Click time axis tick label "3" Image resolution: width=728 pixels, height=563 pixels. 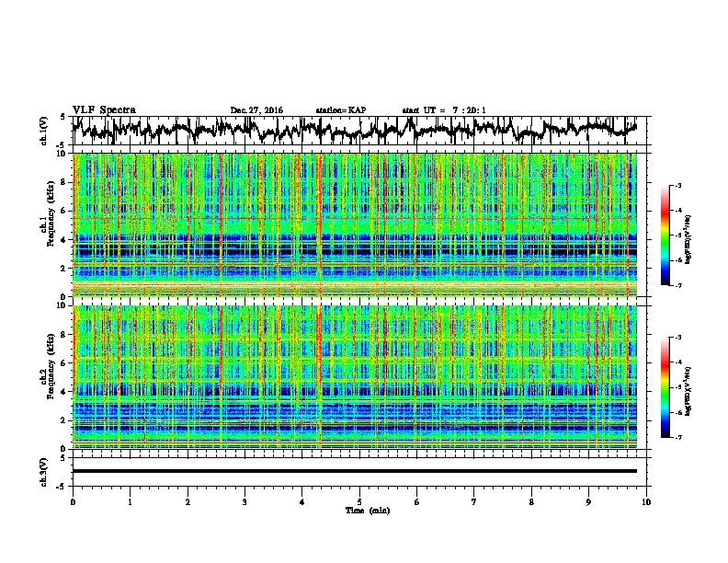tap(245, 502)
